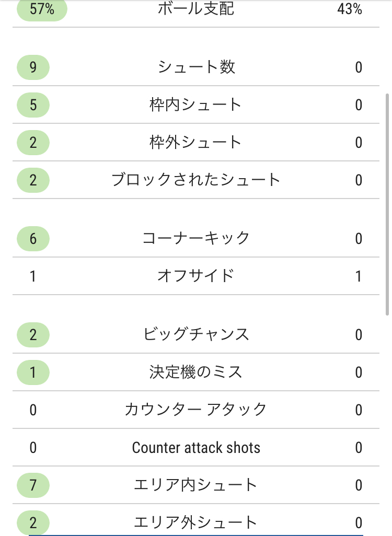Viewport: 392px width, 536px height.
Task: Select the ビッグチャンス row label
Action: pos(196,334)
